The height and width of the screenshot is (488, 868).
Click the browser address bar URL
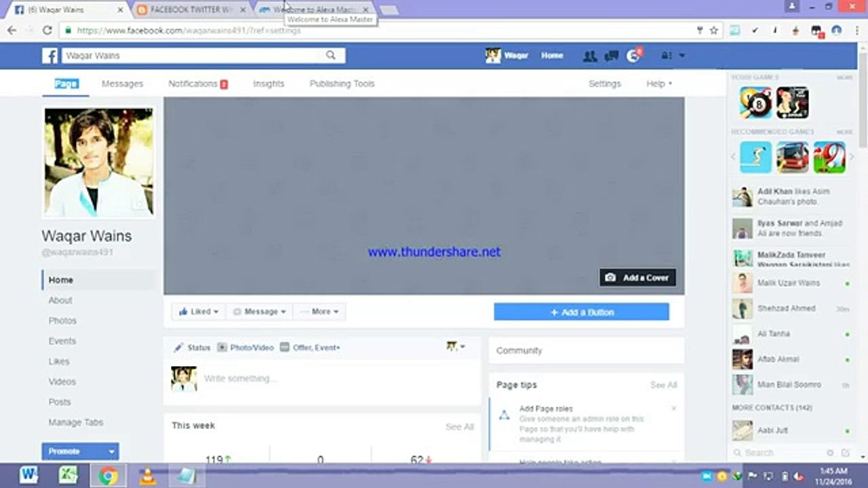pos(189,30)
